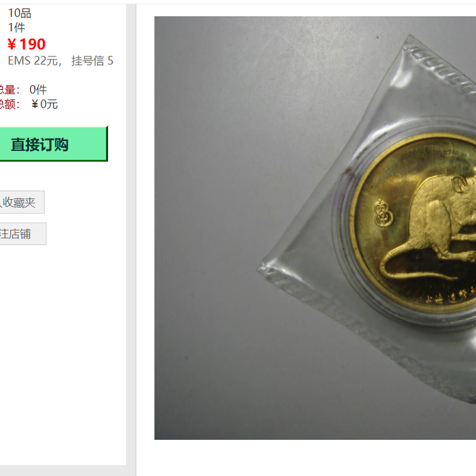Click the 0件 total quantity value
The height and width of the screenshot is (476, 476).
coord(38,90)
